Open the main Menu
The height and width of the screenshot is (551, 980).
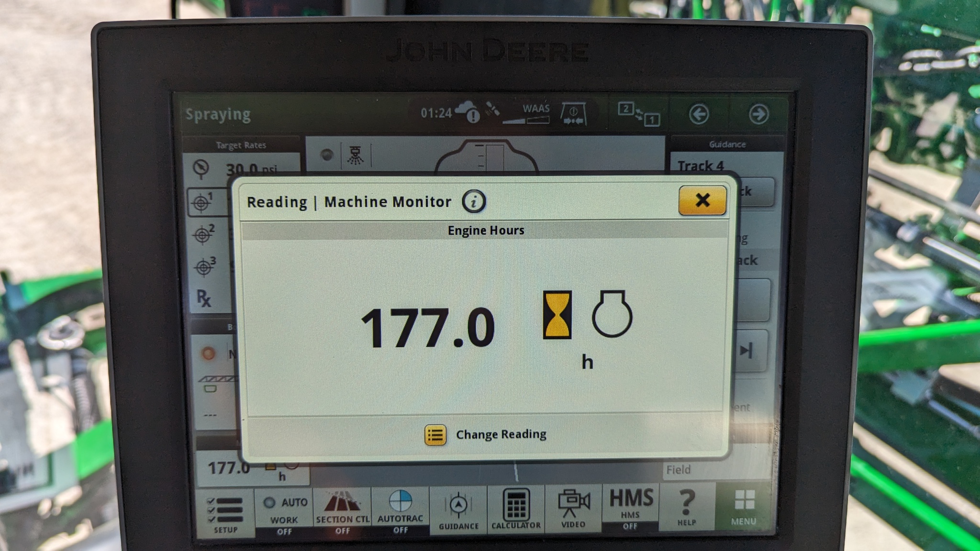tap(744, 506)
